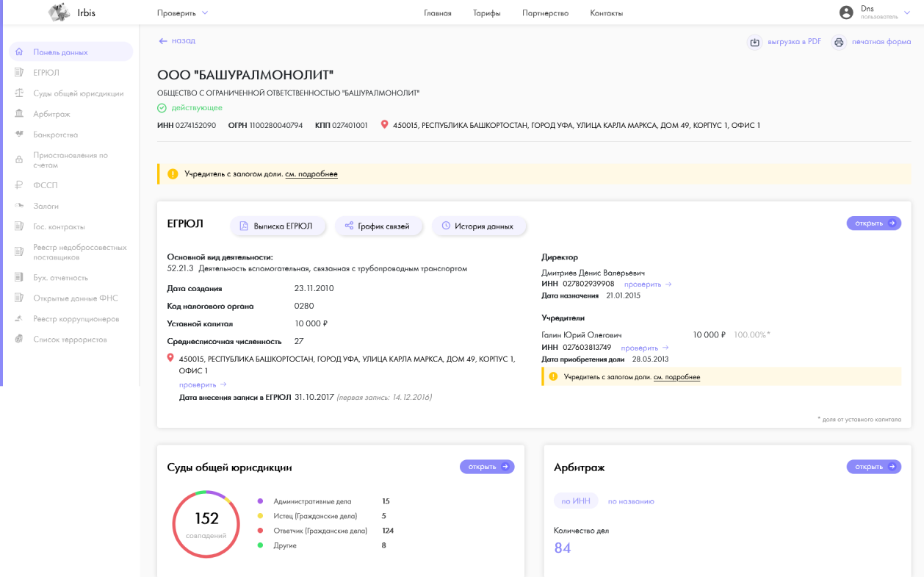Click the map pin icon in the header address
The width and height of the screenshot is (924, 577).
pos(384,125)
